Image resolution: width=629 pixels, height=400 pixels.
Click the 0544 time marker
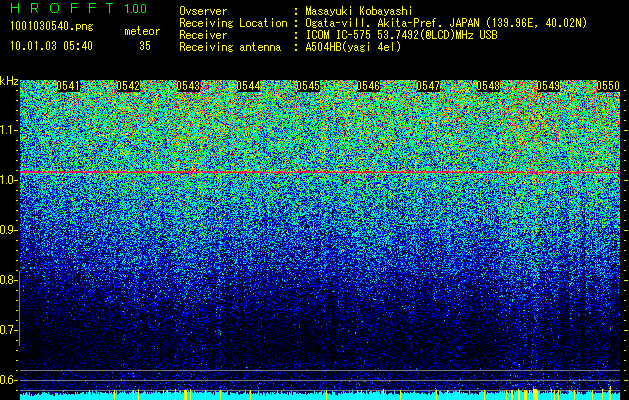[248, 86]
